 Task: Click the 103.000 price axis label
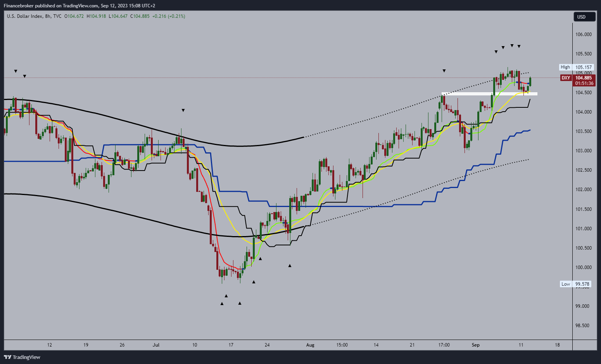[584, 151]
